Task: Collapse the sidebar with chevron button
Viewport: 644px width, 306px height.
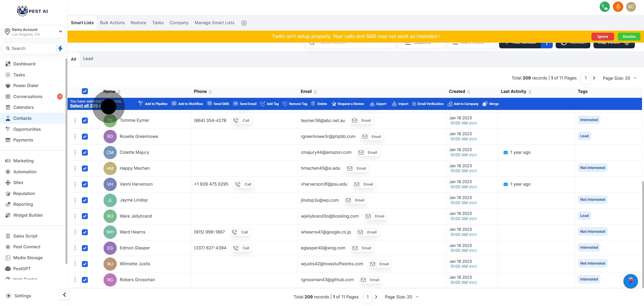Action: tap(64, 295)
